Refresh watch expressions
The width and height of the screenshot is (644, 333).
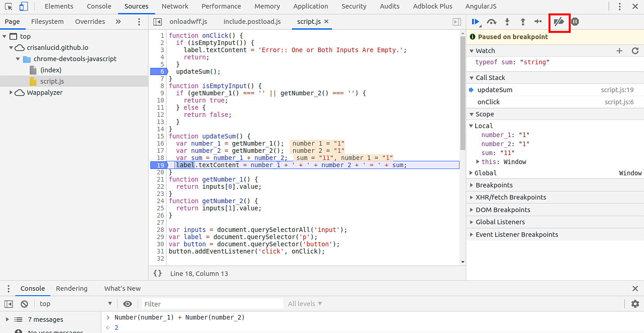pos(635,51)
